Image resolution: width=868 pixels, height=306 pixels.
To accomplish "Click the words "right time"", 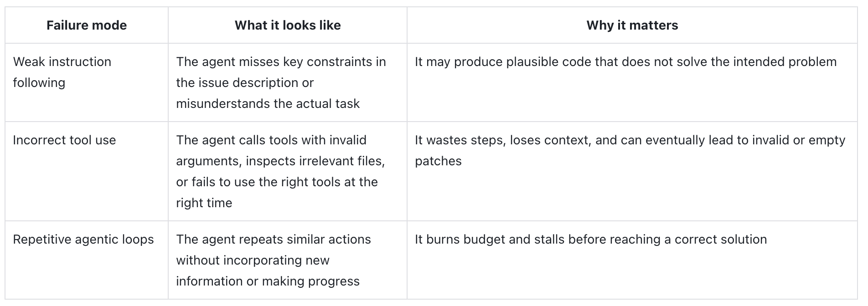I will tap(204, 203).
